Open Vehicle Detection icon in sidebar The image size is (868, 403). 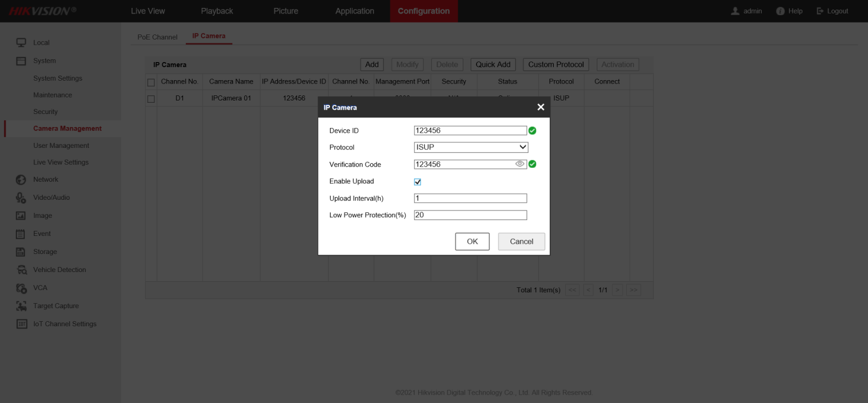tap(21, 270)
